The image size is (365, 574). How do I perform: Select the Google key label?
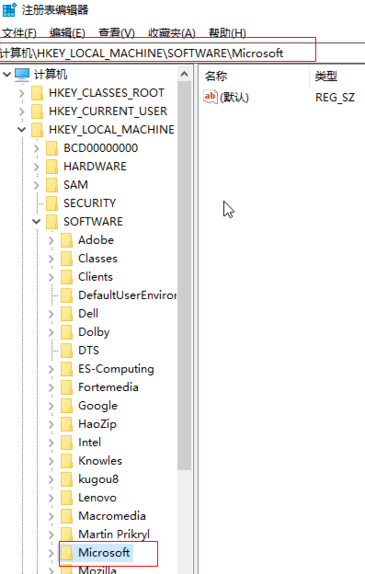(x=98, y=406)
